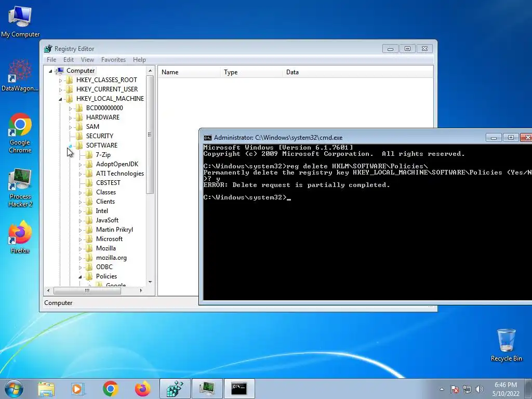The height and width of the screenshot is (399, 532).
Task: Click tree pane scroll up arrow
Action: (150, 71)
